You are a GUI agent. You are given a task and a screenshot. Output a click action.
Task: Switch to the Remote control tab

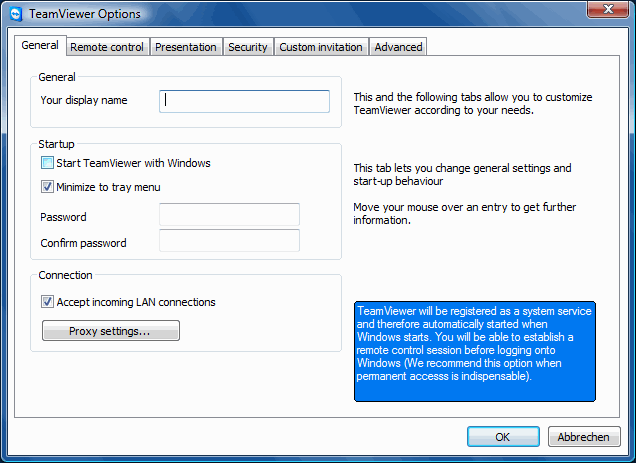[107, 47]
